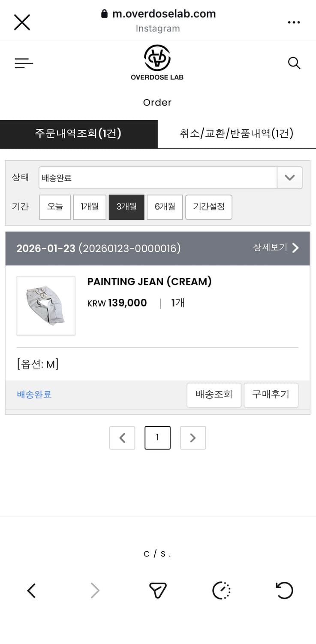Tap the share paper-plane icon
This screenshot has height=644, width=316.
pos(157,591)
